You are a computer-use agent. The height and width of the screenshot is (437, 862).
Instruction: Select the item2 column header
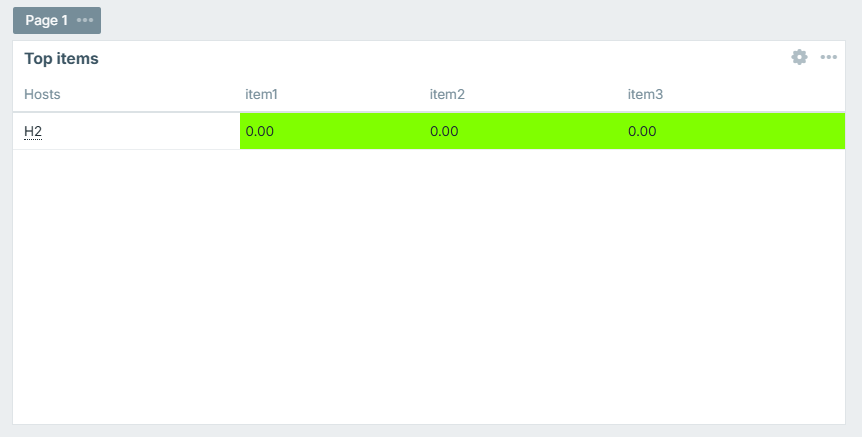[x=447, y=94]
